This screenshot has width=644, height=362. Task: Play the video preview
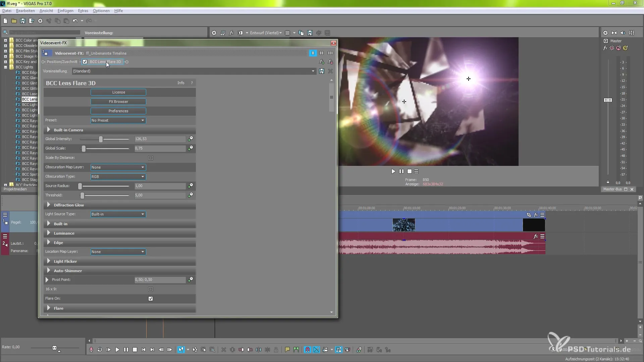[x=393, y=171]
